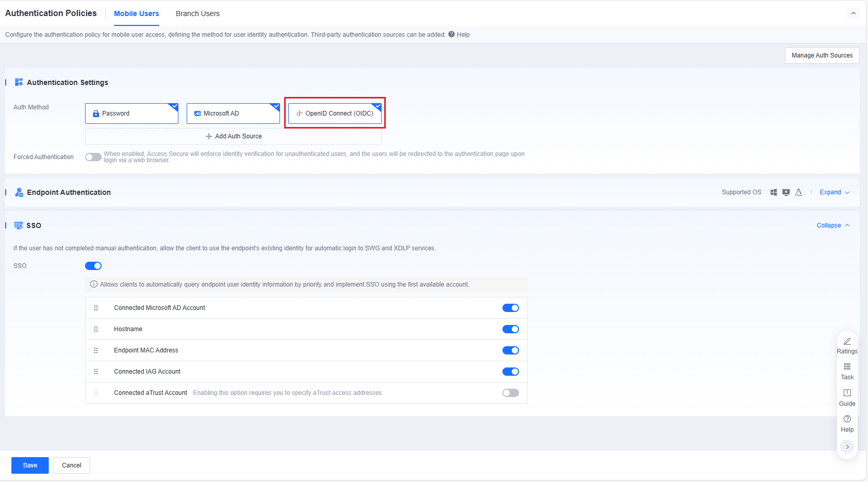The width and height of the screenshot is (868, 482).
Task: Deselect the OpenID Connect (OIDC) auth method
Action: pyautogui.click(x=335, y=114)
